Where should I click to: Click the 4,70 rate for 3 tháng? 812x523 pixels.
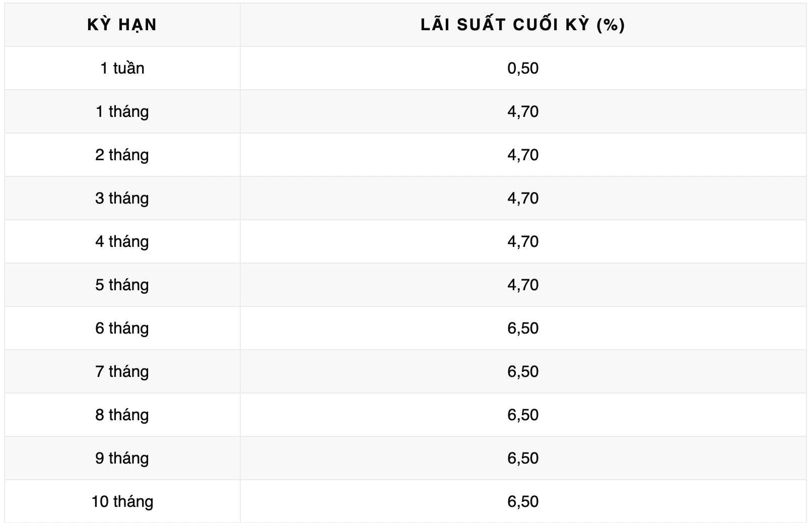click(x=523, y=198)
